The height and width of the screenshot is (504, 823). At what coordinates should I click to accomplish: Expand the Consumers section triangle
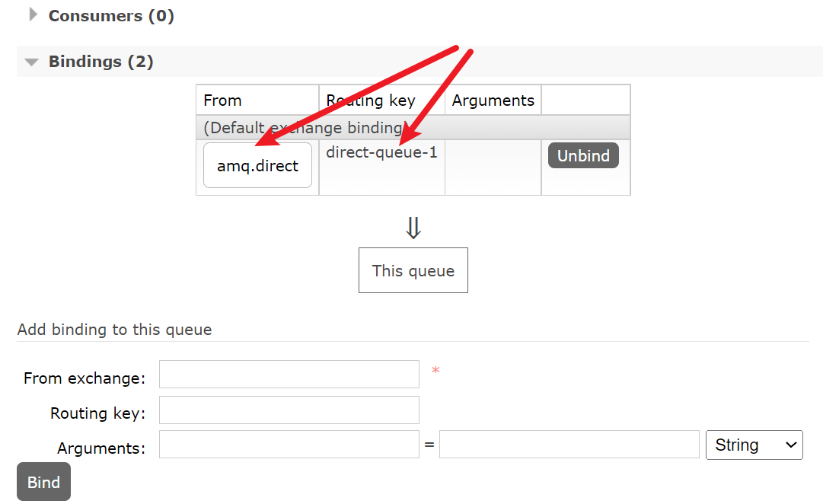click(x=33, y=14)
